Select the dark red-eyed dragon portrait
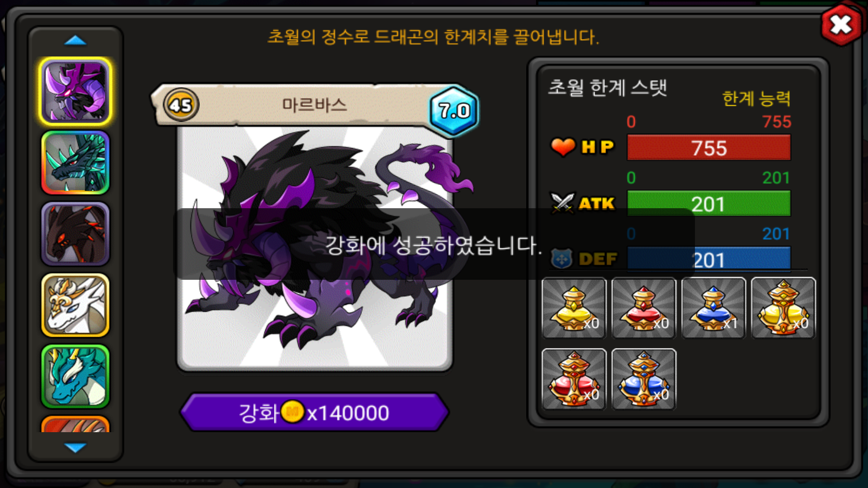The image size is (868, 488). (x=75, y=234)
